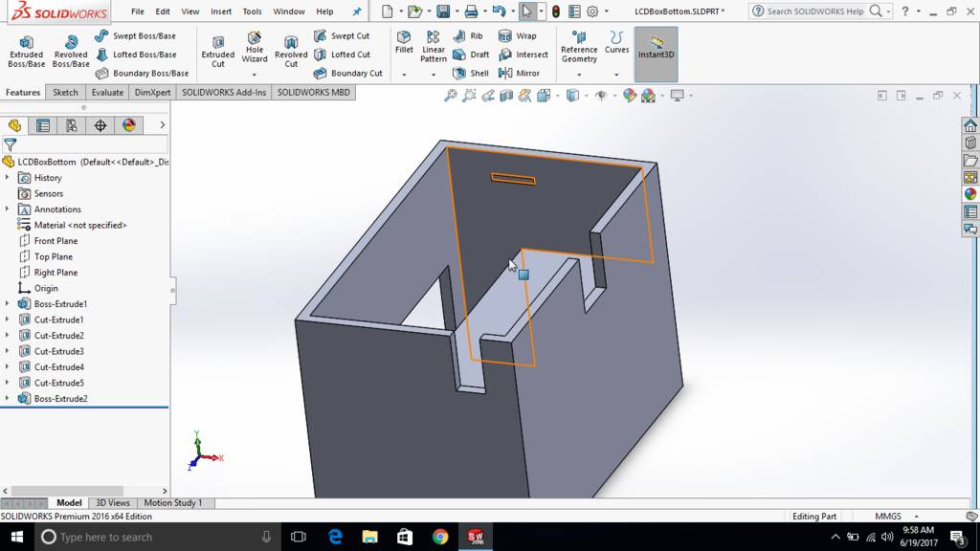Select the Wrap tool

tap(518, 36)
